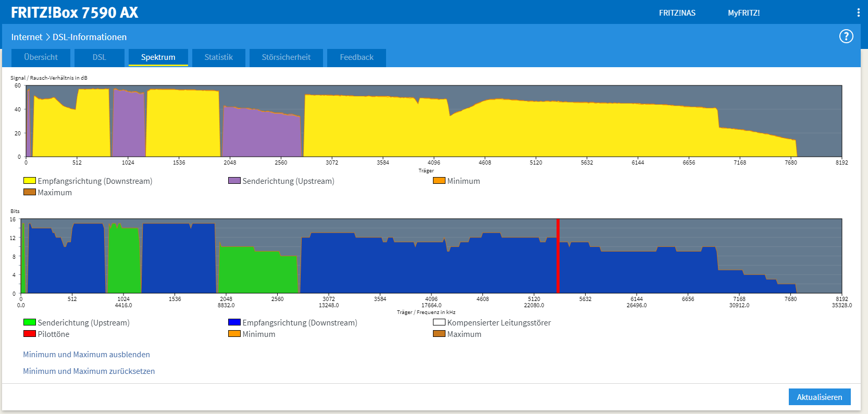Click the '4416.0' frequency value
The height and width of the screenshot is (414, 868).
[x=123, y=306]
